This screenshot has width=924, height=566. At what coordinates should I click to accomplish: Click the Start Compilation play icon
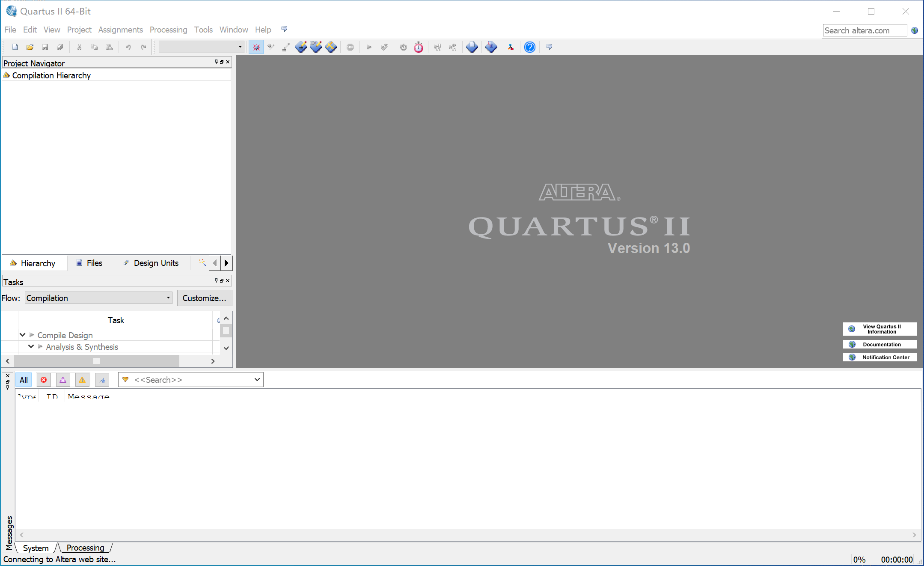[x=369, y=47]
